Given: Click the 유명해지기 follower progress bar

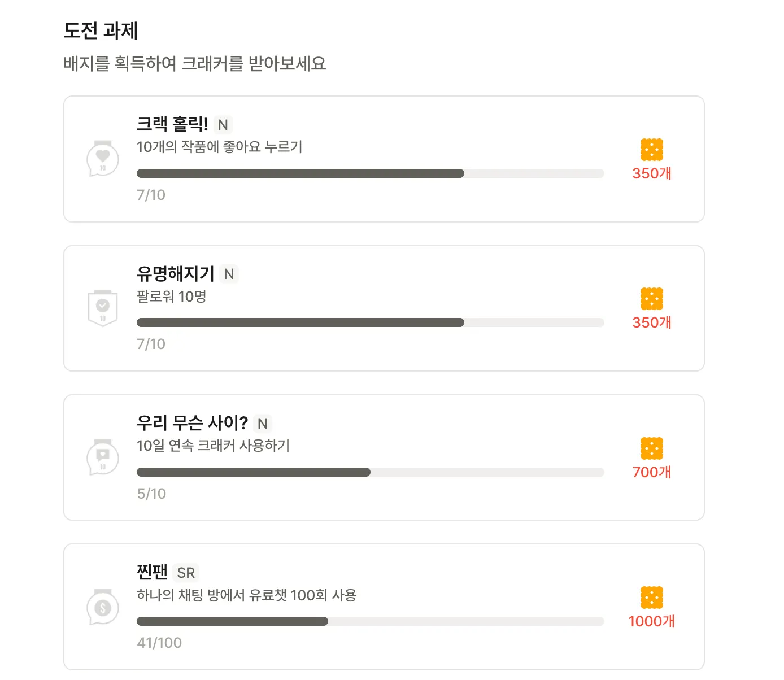Looking at the screenshot, I should [370, 322].
